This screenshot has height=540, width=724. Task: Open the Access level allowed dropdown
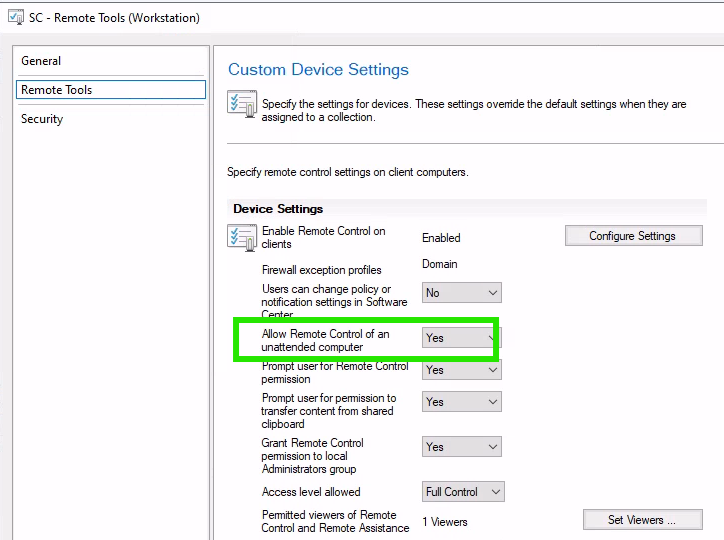463,492
